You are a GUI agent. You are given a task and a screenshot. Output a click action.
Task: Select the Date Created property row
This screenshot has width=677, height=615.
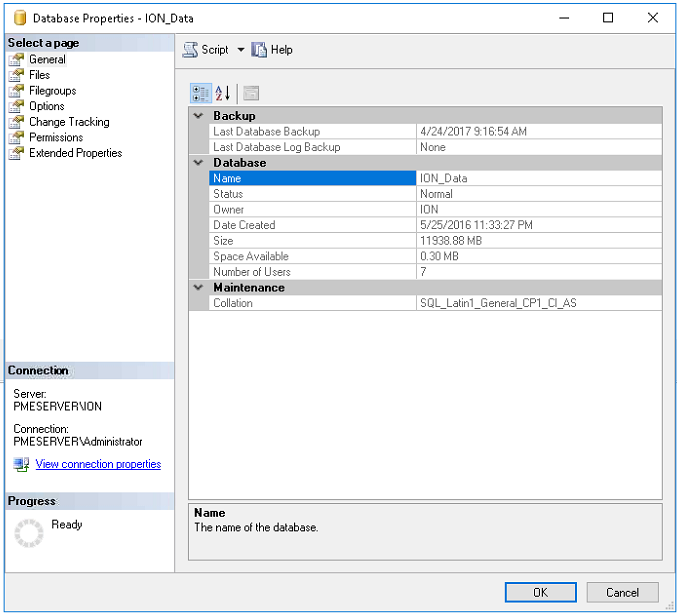(435, 225)
